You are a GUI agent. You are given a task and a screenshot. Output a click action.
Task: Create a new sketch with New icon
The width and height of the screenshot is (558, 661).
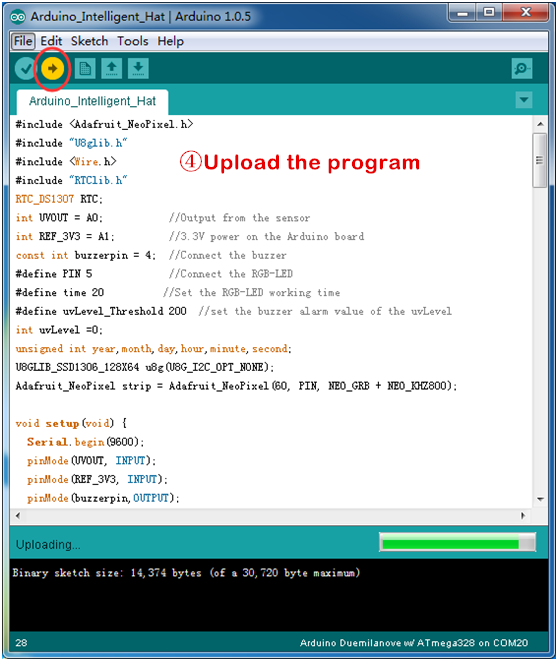(x=85, y=68)
